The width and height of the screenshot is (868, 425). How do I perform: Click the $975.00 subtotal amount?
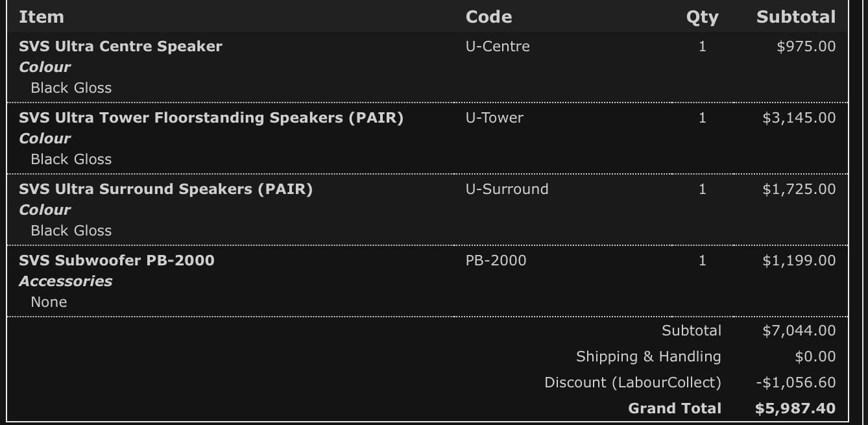(806, 46)
